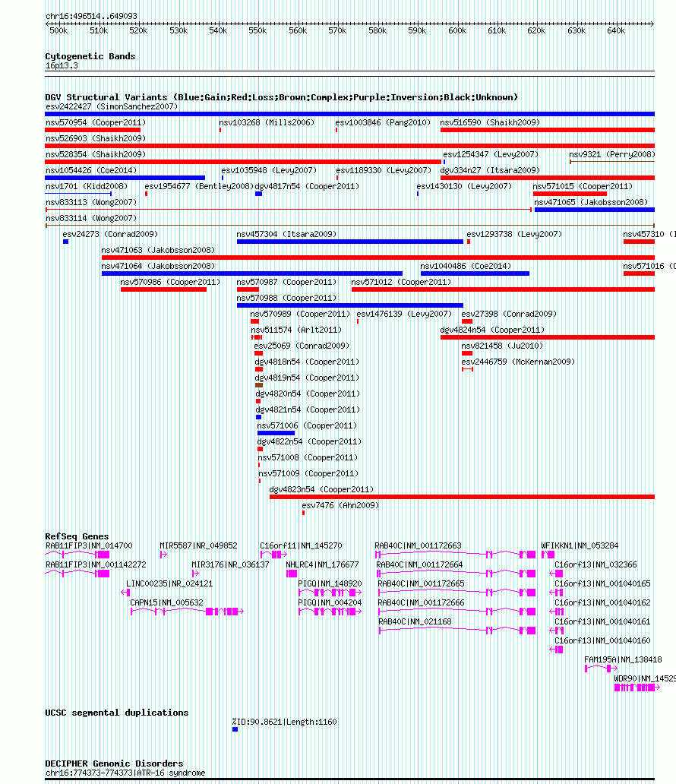The width and height of the screenshot is (676, 784).
Task: Click nsv821458 (Ju2010) label
Action: [x=502, y=346]
